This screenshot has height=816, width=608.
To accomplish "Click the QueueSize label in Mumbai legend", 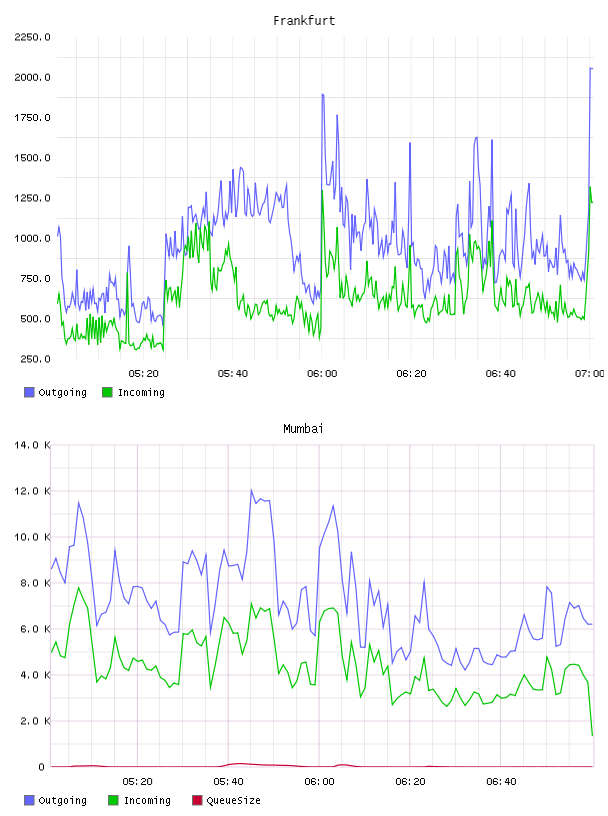I will [233, 801].
